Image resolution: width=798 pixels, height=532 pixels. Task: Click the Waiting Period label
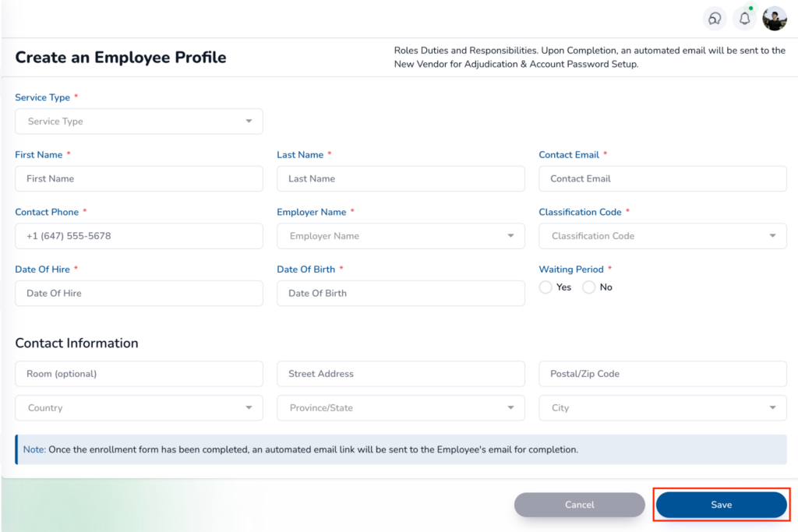[571, 270]
